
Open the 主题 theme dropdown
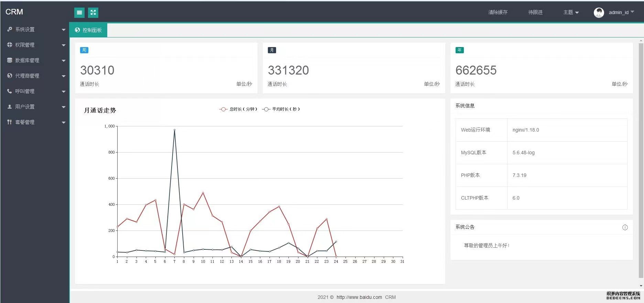[x=571, y=12]
